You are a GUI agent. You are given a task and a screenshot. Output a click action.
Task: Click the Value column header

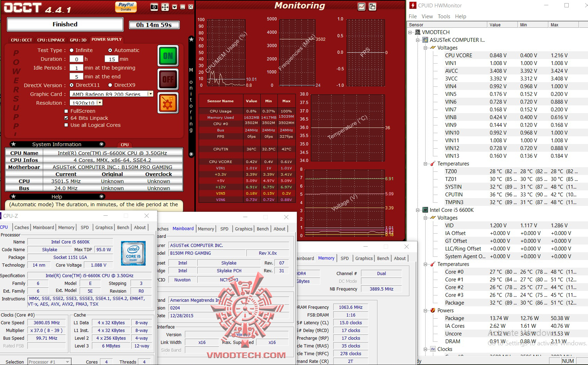click(x=502, y=25)
